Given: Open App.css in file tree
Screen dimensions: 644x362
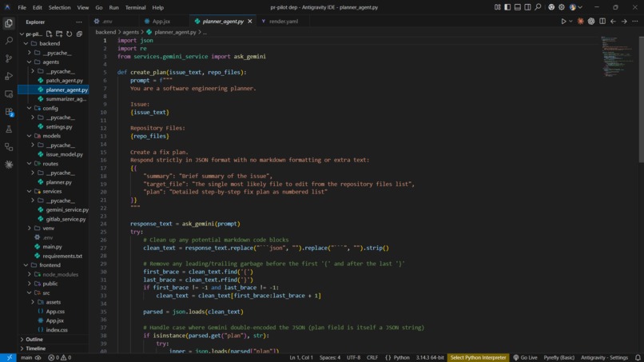Looking at the screenshot, I should (x=55, y=312).
